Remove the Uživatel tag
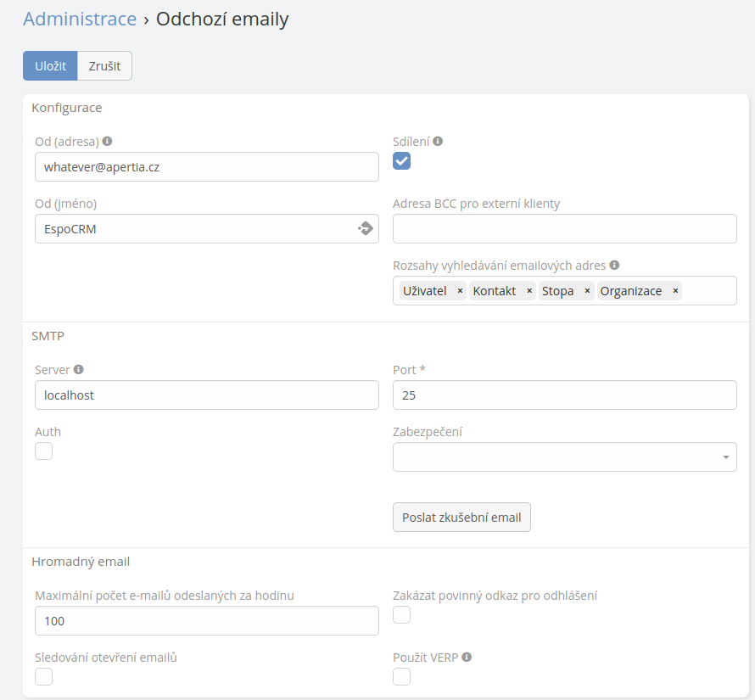This screenshot has height=700, width=755. [x=460, y=291]
